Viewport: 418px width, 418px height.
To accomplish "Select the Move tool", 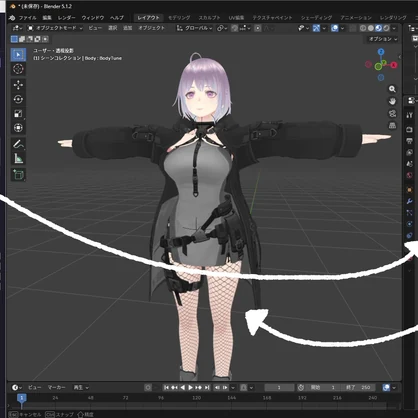I will 18,85.
